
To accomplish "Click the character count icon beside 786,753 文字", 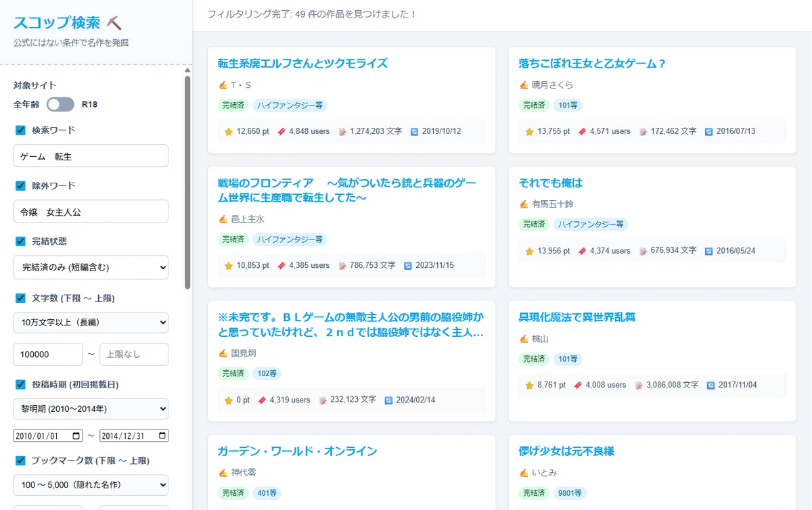I will [342, 265].
